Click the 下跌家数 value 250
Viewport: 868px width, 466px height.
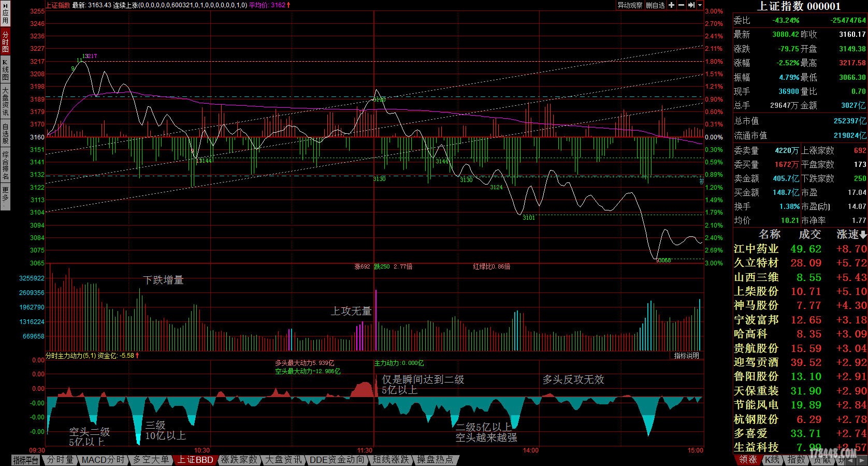click(860, 178)
